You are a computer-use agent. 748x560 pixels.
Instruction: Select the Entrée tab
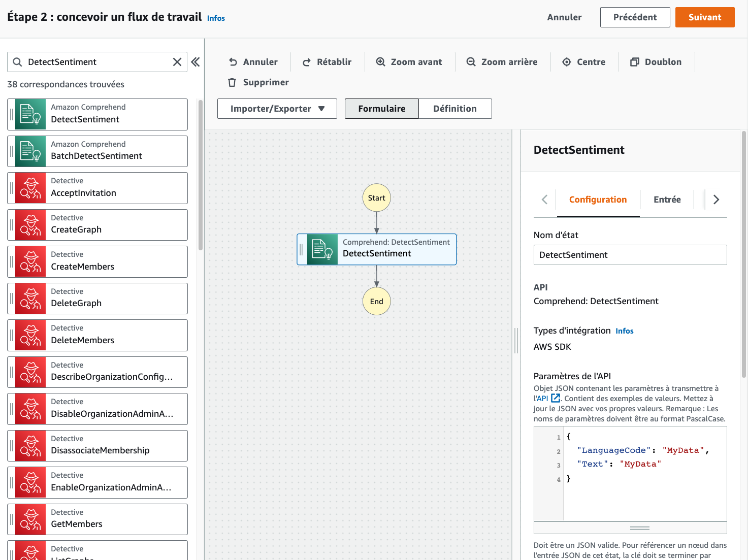pos(667,200)
